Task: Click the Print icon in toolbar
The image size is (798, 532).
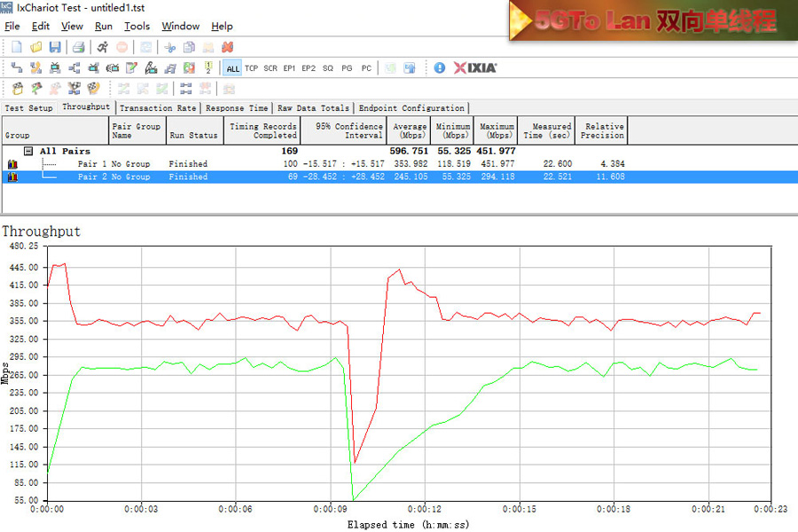Action: pyautogui.click(x=78, y=47)
